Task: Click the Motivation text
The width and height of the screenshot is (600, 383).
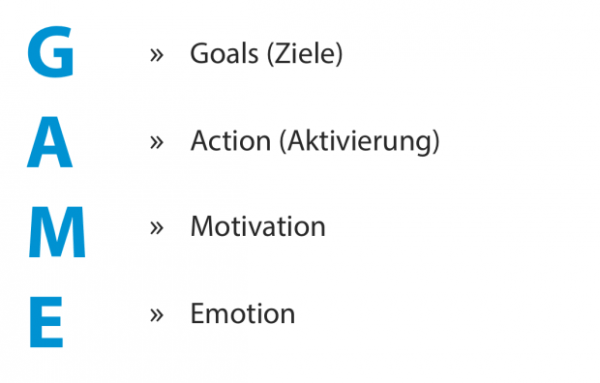Action: click(x=258, y=226)
